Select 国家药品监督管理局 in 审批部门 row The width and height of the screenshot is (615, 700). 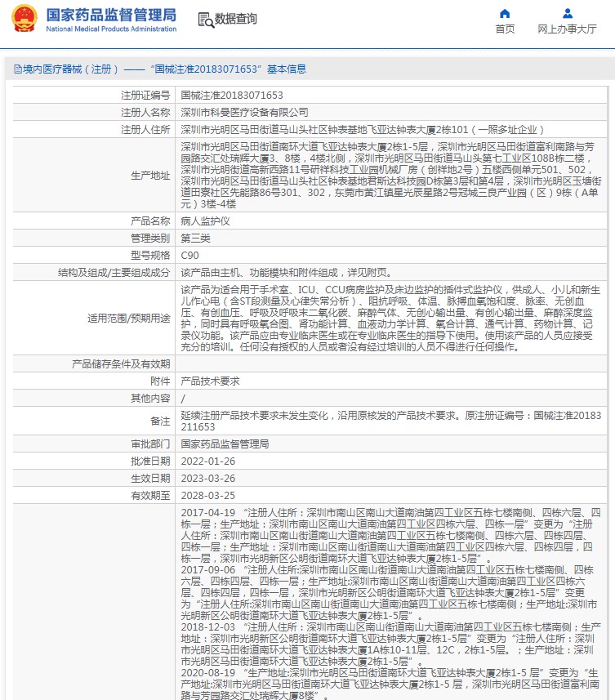coord(225,444)
